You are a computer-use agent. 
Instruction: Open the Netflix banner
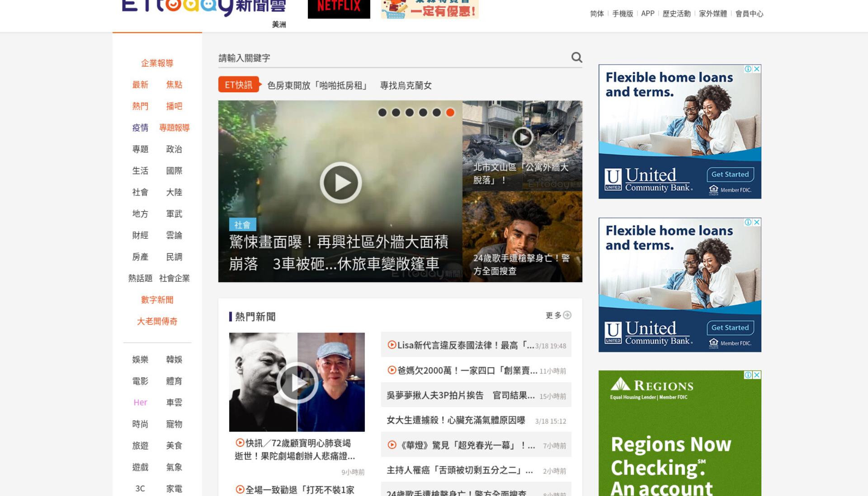(339, 8)
